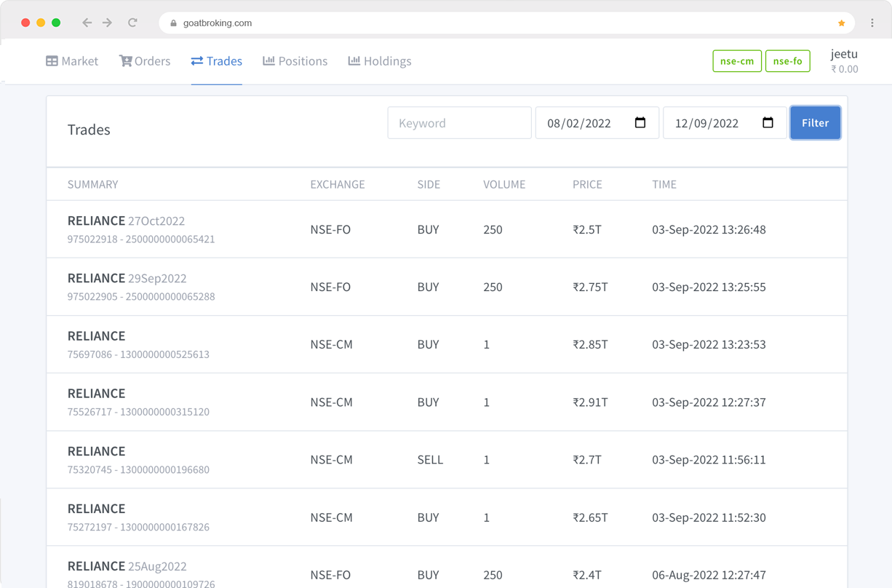The width and height of the screenshot is (892, 588).
Task: Select the Trades tab
Action: point(217,61)
